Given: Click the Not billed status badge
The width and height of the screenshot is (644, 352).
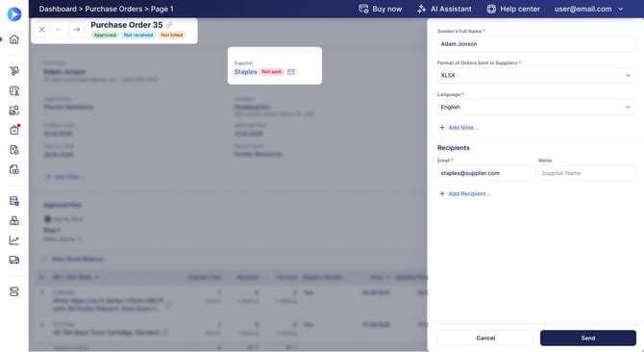Looking at the screenshot, I should coord(172,36).
